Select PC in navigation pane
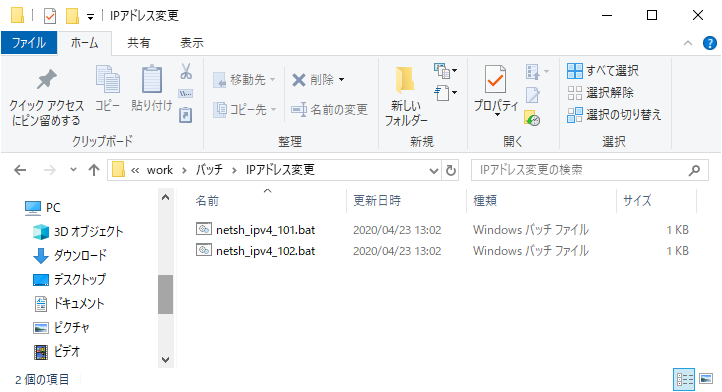 42,208
